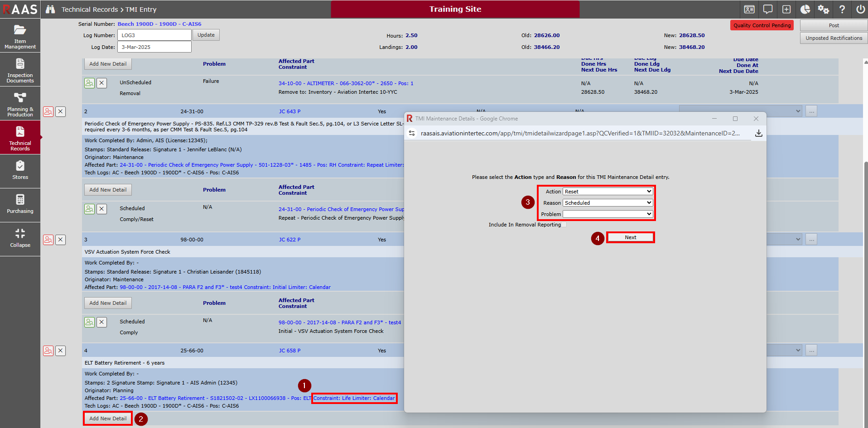
Task: Click Technical Records in the breadcrumb
Action: coord(89,10)
